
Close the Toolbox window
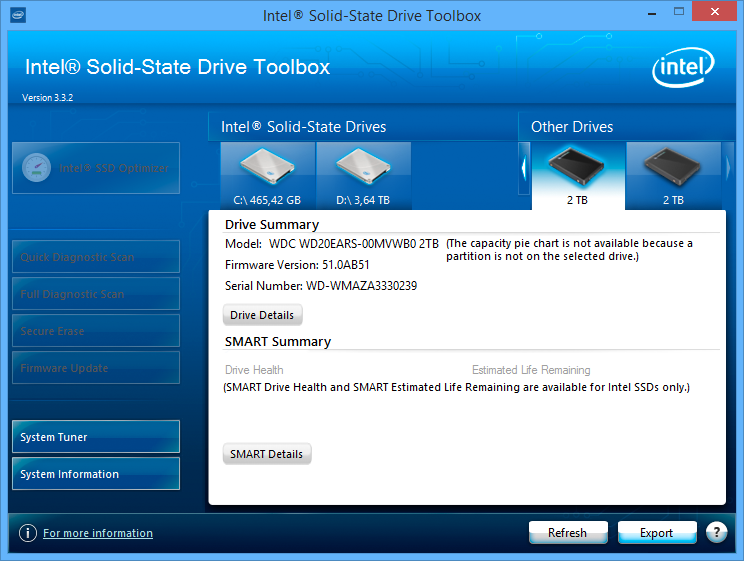[714, 12]
